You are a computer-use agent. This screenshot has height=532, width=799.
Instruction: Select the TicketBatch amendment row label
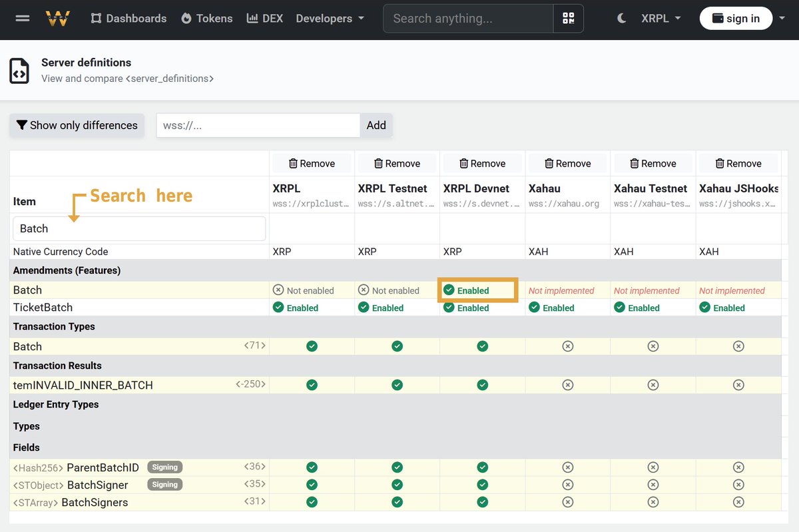(43, 308)
